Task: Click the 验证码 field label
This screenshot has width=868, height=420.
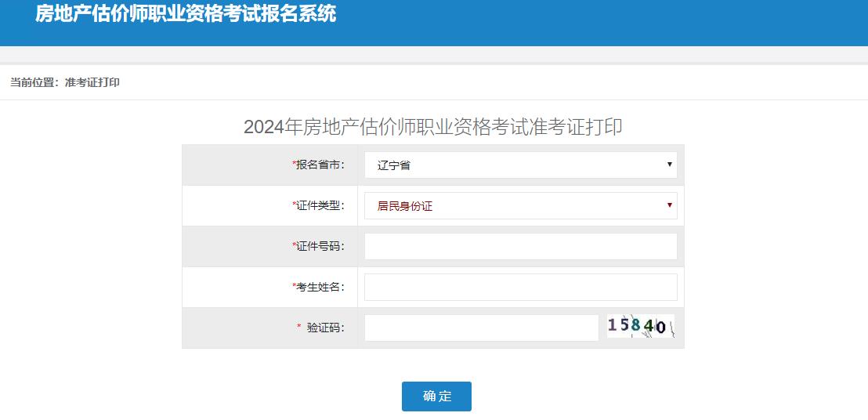Action: coord(326,328)
